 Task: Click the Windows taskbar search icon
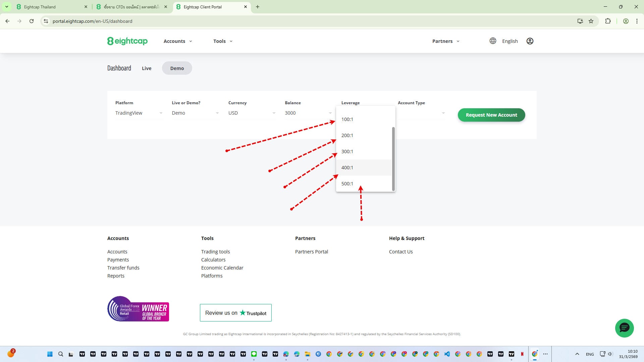point(61,354)
